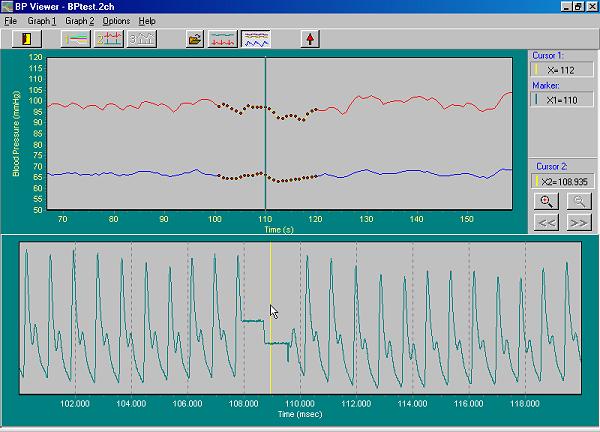Toggle the red and blue waveform display button

[x=256, y=39]
